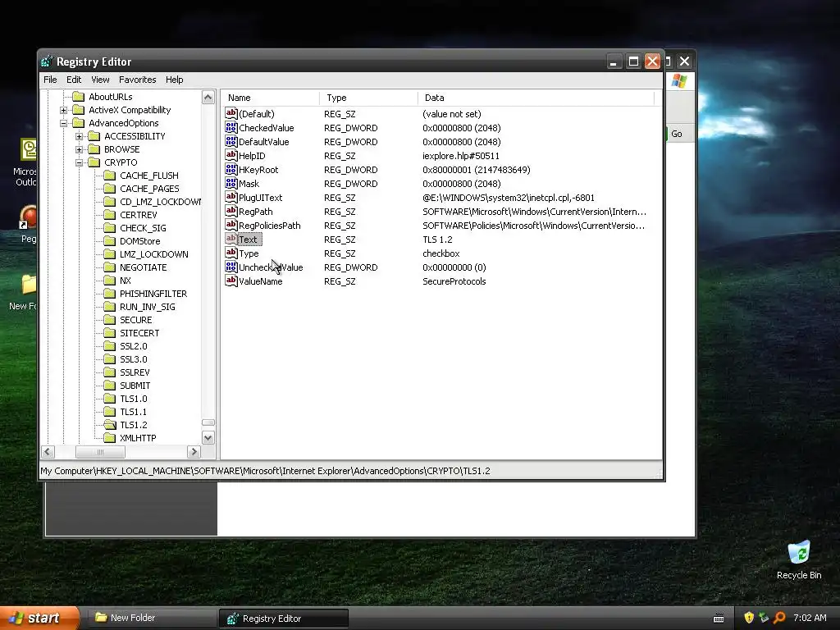This screenshot has height=630, width=840.
Task: Open the File menu
Action: [x=50, y=80]
